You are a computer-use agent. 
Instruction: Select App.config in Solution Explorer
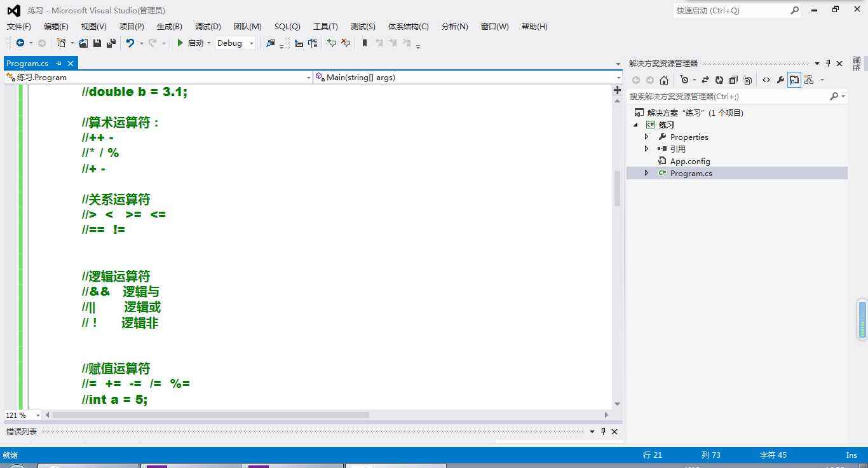click(689, 161)
